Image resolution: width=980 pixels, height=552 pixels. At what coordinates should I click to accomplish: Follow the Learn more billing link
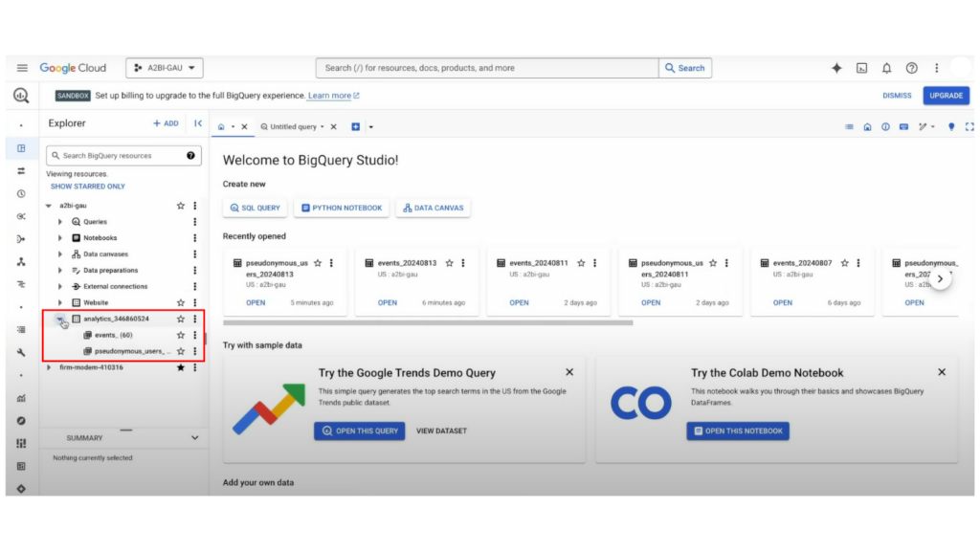pyautogui.click(x=333, y=96)
